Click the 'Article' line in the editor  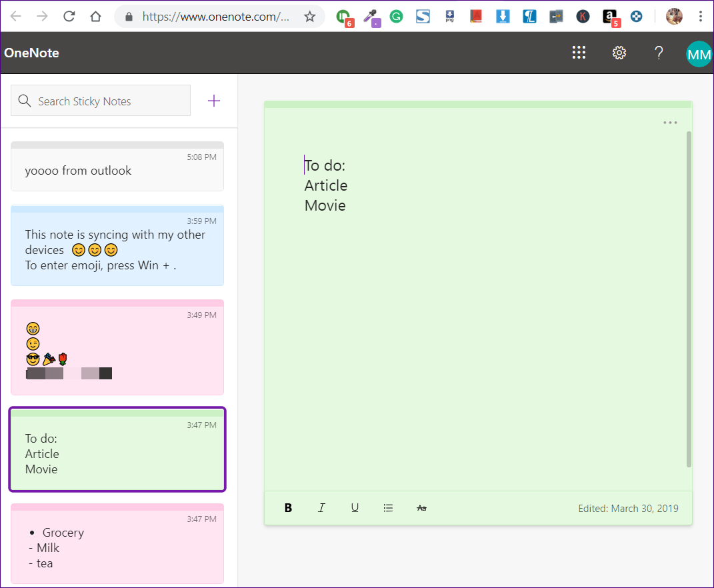[326, 185]
